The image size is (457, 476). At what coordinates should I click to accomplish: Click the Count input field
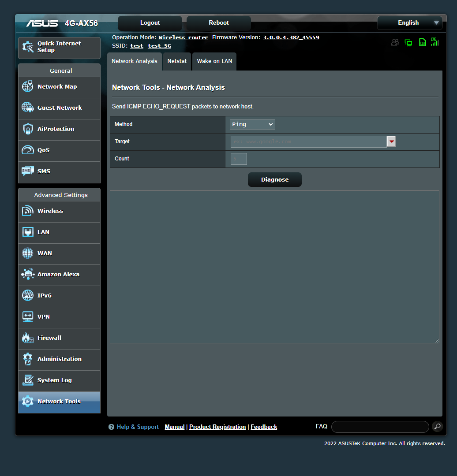coord(239,159)
